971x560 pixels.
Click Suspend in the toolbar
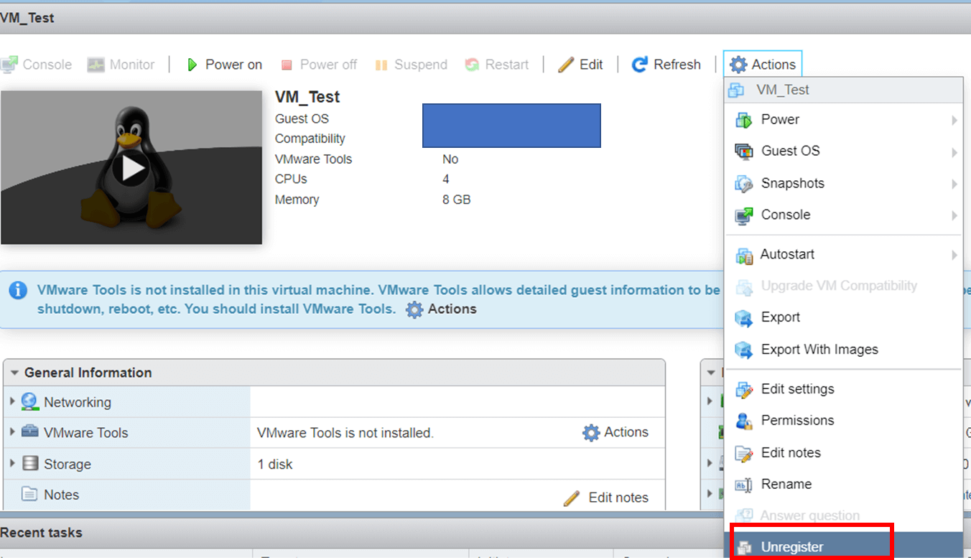(x=412, y=65)
